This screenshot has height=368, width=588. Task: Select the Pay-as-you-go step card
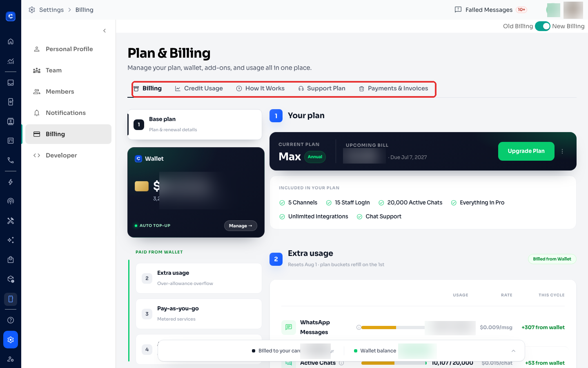point(199,314)
